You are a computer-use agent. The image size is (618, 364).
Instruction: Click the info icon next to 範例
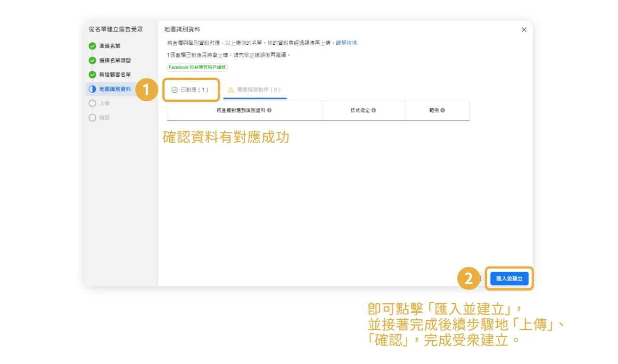tap(443, 110)
